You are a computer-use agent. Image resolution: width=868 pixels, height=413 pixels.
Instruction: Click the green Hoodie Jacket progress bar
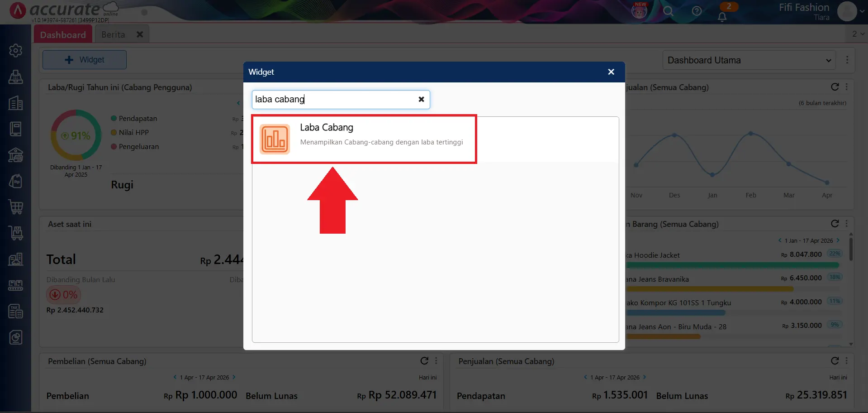tap(732, 265)
